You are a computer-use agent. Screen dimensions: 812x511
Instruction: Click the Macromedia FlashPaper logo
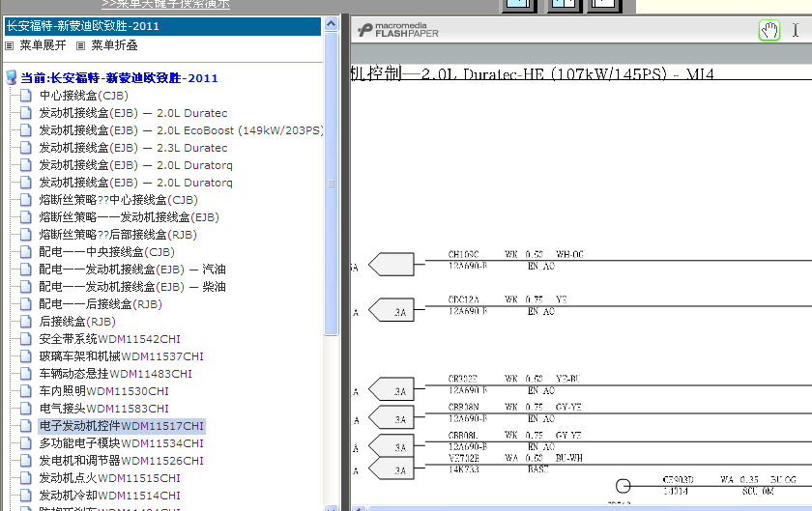[x=397, y=30]
